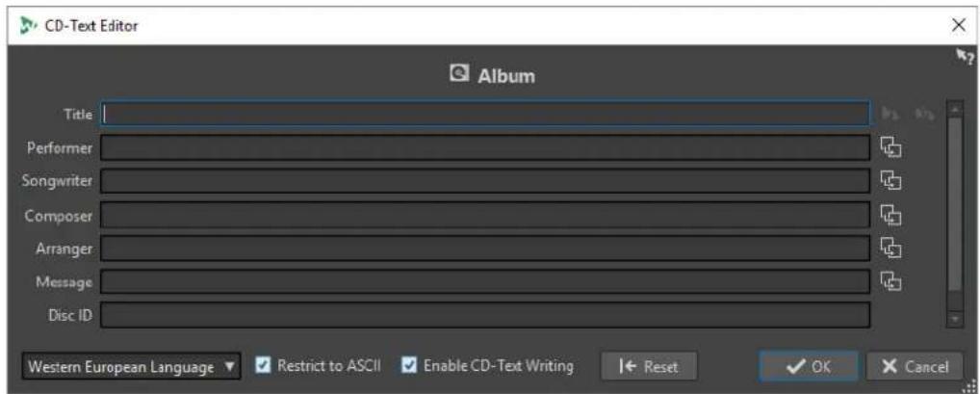Image resolution: width=980 pixels, height=394 pixels.
Task: Click the copy icon next to Songwriter field
Action: pyautogui.click(x=891, y=181)
